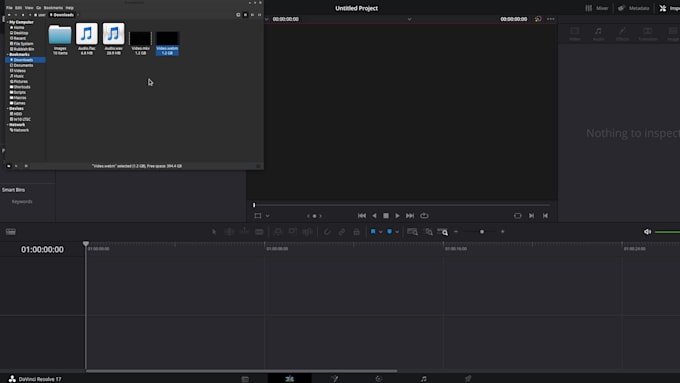The height and width of the screenshot is (383, 680).
Task: Stop playback in the viewer
Action: coord(386,216)
